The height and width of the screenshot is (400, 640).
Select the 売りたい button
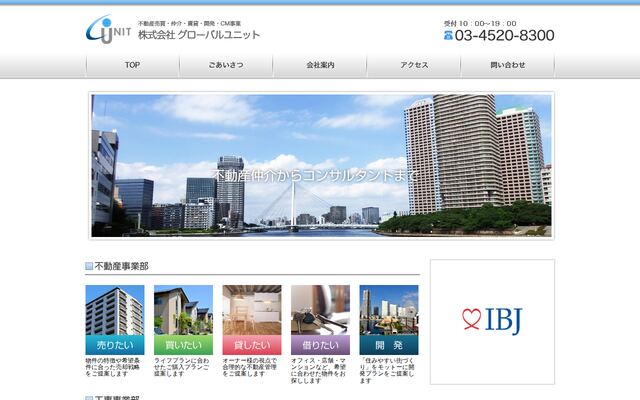click(x=115, y=345)
